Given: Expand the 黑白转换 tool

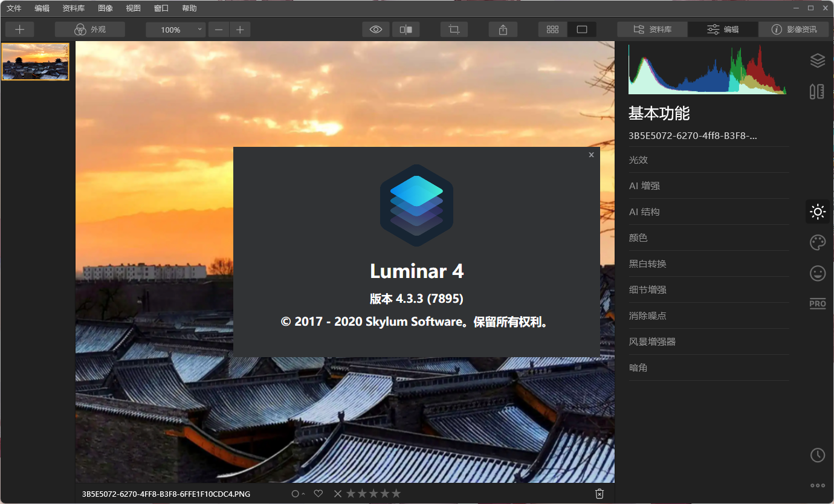Looking at the screenshot, I should pyautogui.click(x=709, y=264).
